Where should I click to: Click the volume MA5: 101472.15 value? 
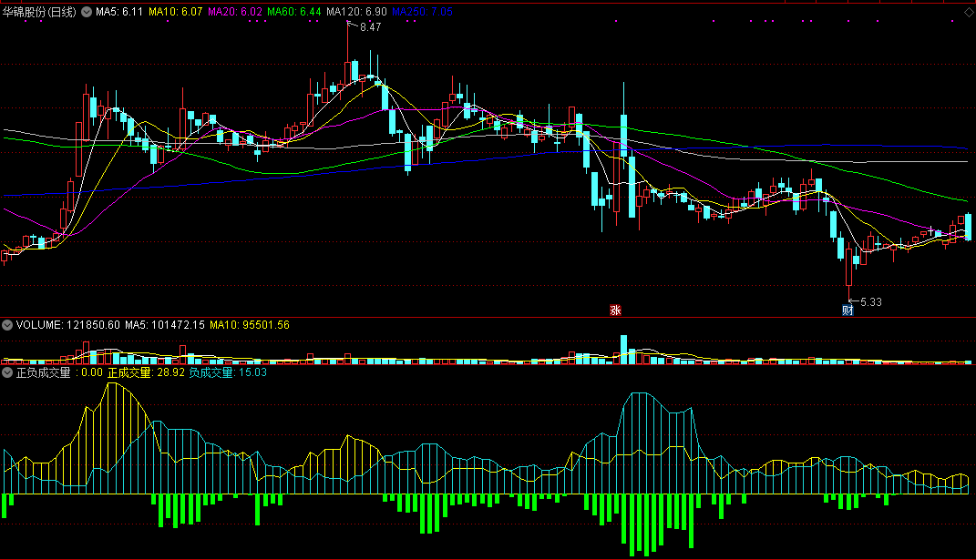[x=165, y=325]
